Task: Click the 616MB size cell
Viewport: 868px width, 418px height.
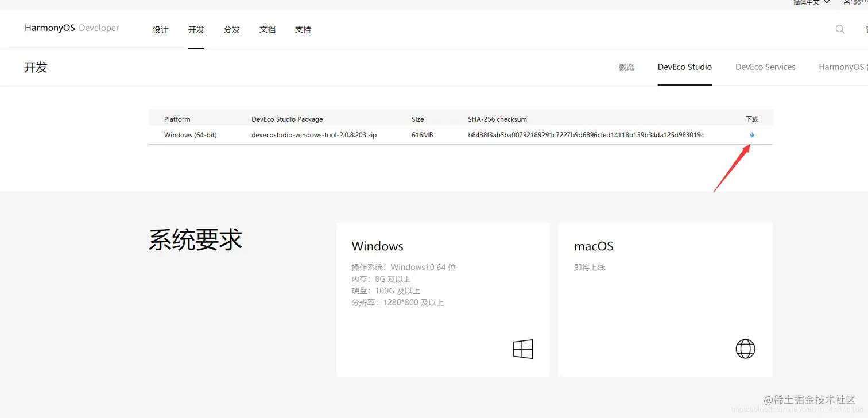Action: [422, 135]
